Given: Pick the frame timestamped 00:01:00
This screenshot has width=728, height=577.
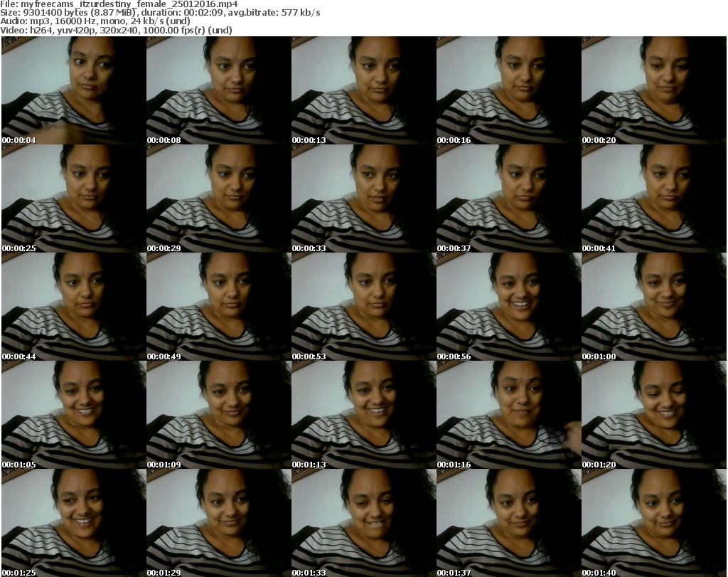Looking at the screenshot, I should (x=654, y=307).
